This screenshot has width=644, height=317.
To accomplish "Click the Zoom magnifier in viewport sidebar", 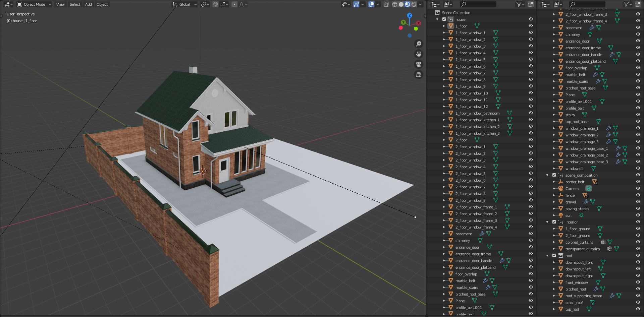I will (419, 44).
